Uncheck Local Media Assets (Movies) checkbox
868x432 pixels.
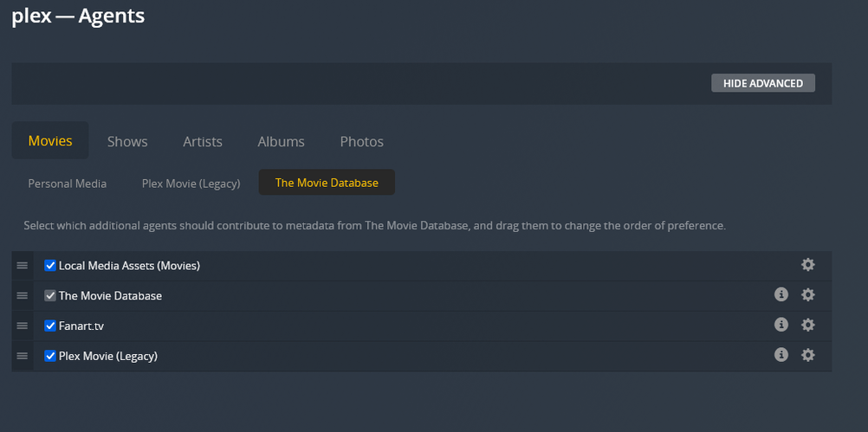tap(50, 266)
